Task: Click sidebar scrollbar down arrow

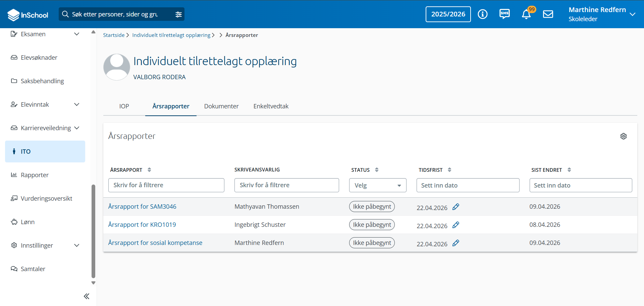Action: [x=94, y=283]
